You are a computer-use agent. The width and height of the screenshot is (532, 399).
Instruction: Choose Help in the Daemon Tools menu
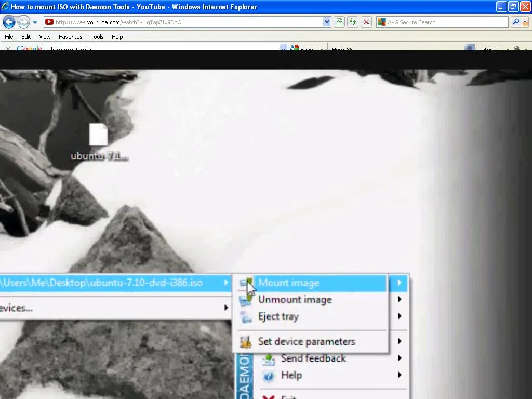[291, 375]
